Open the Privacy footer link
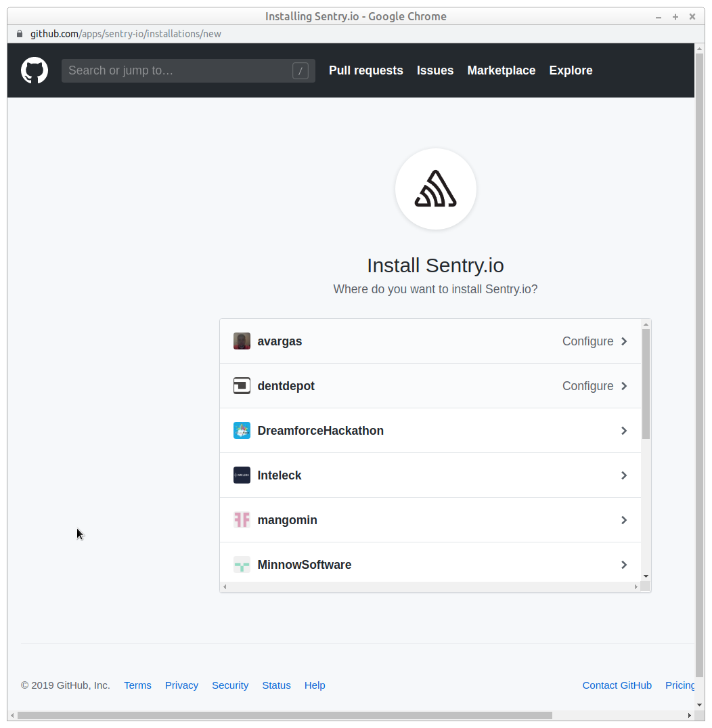Screen dimensions: 712x728 (181, 685)
